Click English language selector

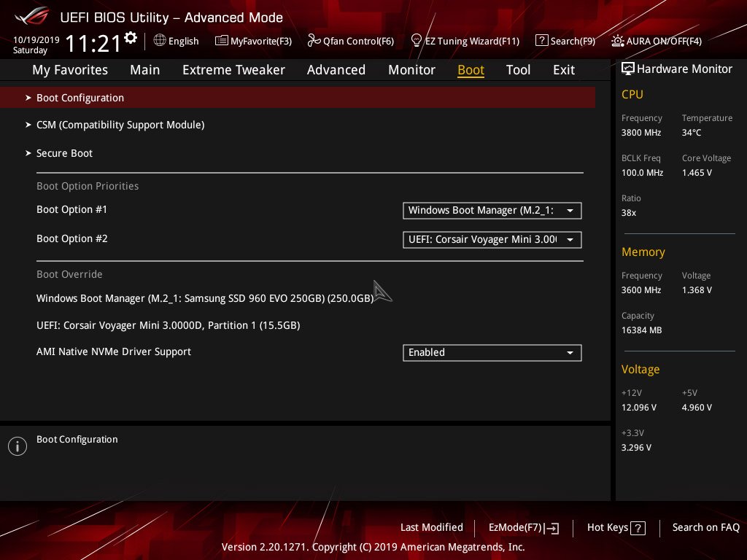(x=183, y=42)
